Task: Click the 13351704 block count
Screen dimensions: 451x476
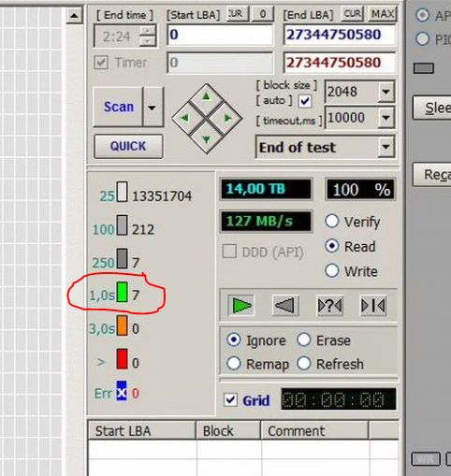Action: pyautogui.click(x=162, y=196)
